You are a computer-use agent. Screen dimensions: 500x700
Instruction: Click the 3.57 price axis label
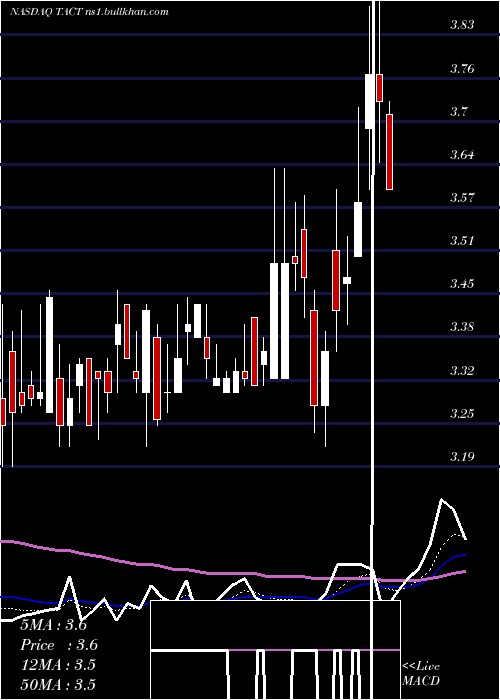click(462, 198)
